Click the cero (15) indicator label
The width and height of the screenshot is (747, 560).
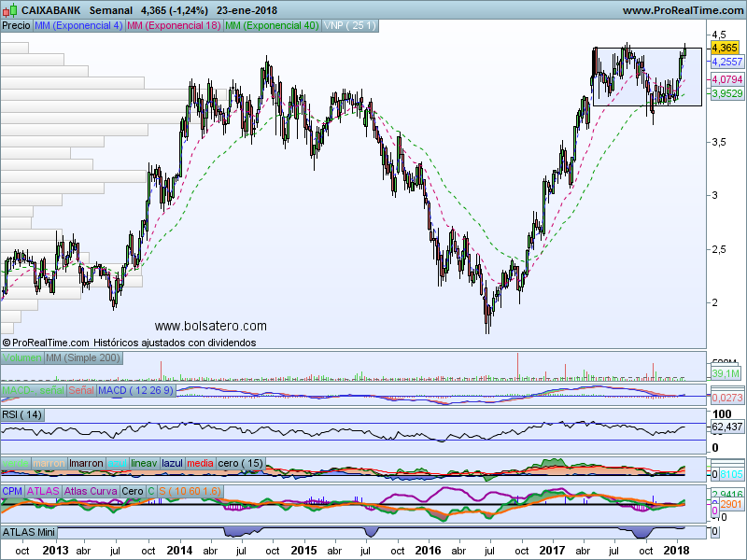tap(241, 464)
